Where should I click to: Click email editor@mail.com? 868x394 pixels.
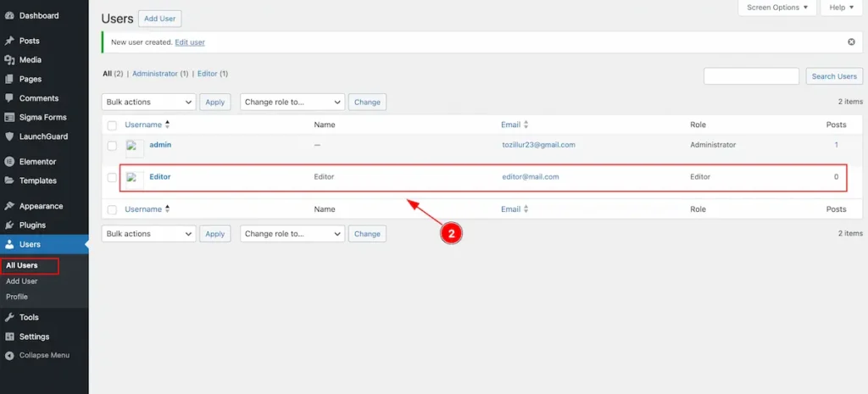[531, 177]
